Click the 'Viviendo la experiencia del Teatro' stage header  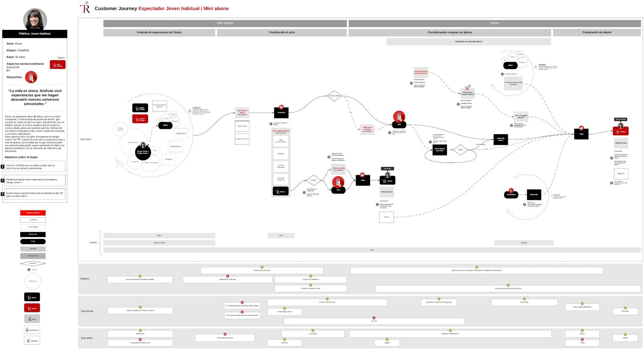[x=159, y=33]
